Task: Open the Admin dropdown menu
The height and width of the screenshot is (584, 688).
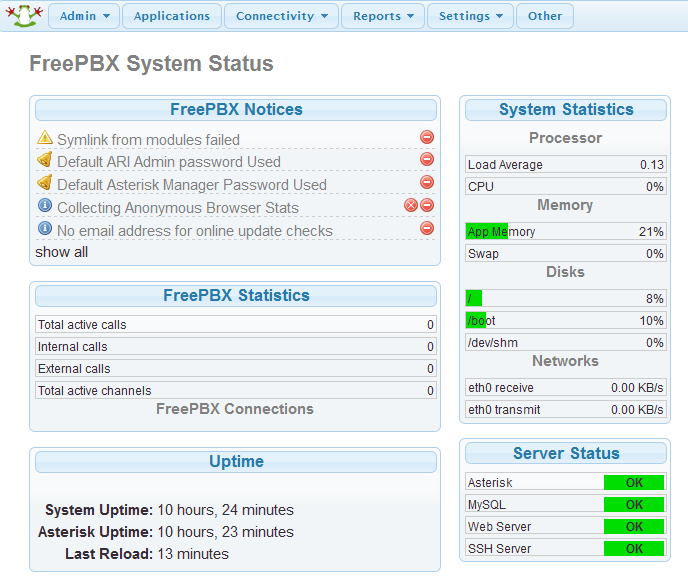Action: point(84,16)
